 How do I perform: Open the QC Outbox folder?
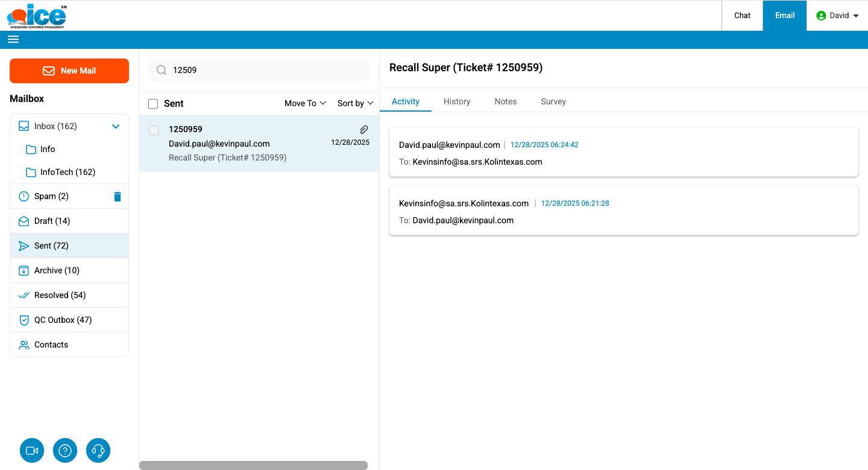[63, 320]
